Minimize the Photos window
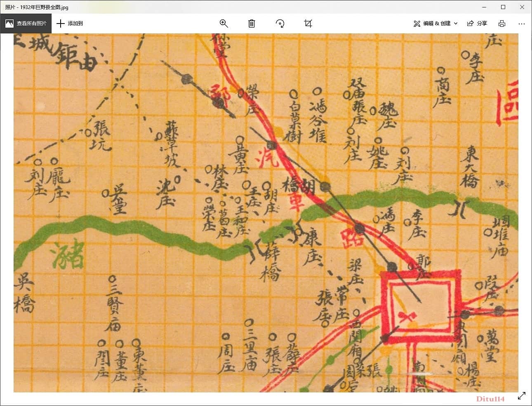This screenshot has width=532, height=406. pos(484,7)
